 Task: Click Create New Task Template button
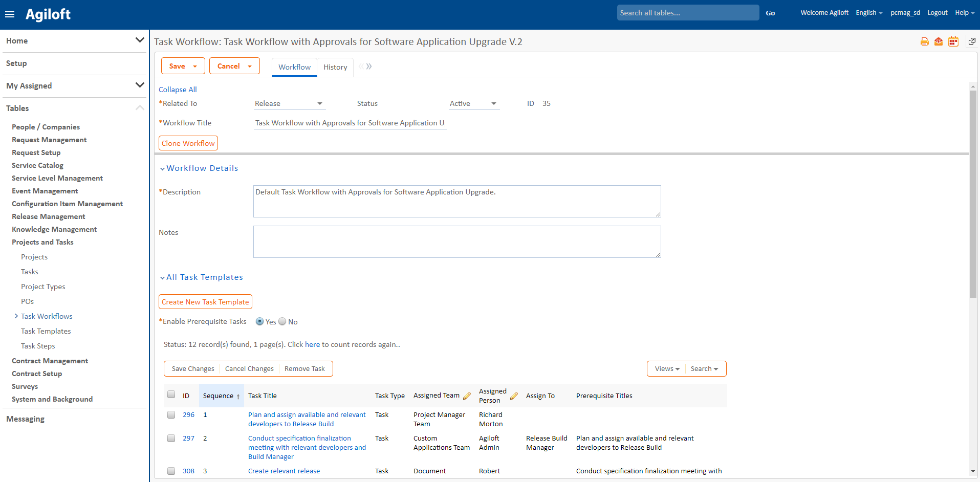click(x=205, y=302)
